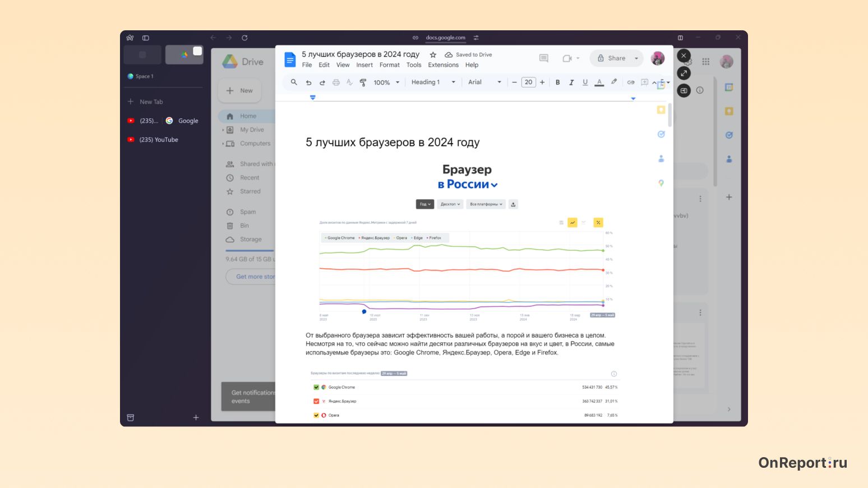This screenshot has width=868, height=488.
Task: Open the Все платформы dropdown
Action: tap(486, 204)
